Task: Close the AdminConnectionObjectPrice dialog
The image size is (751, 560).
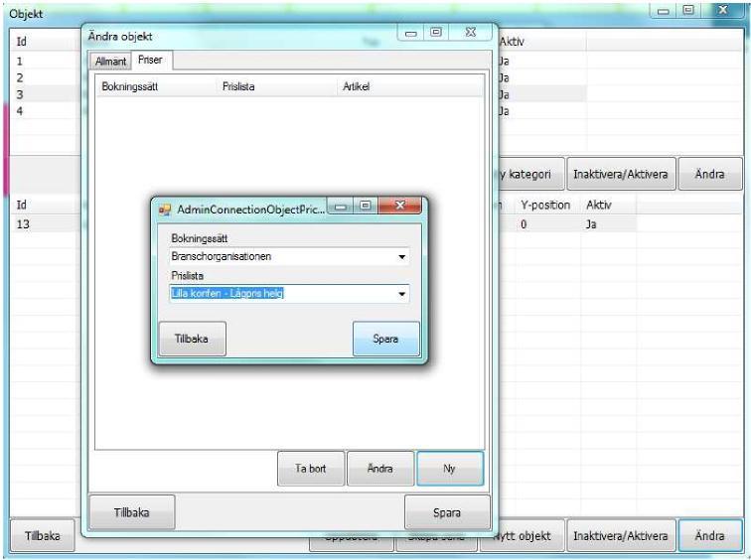Action: point(400,206)
